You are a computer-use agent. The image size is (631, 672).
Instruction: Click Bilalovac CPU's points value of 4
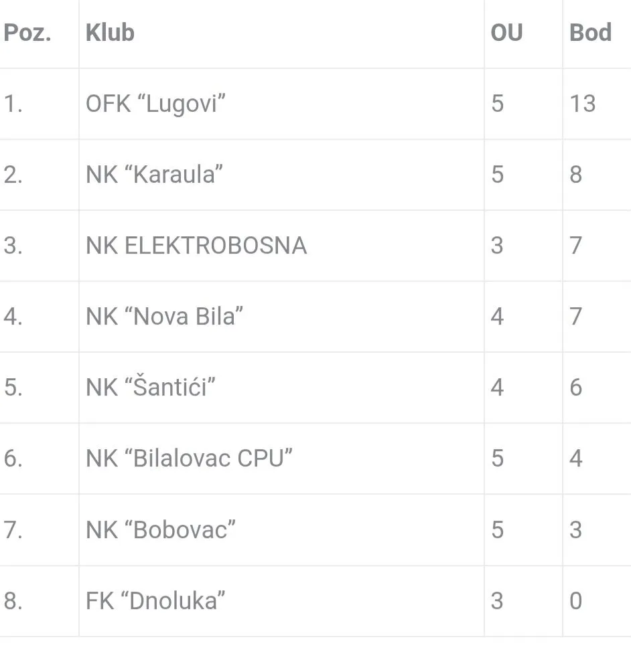[575, 458]
